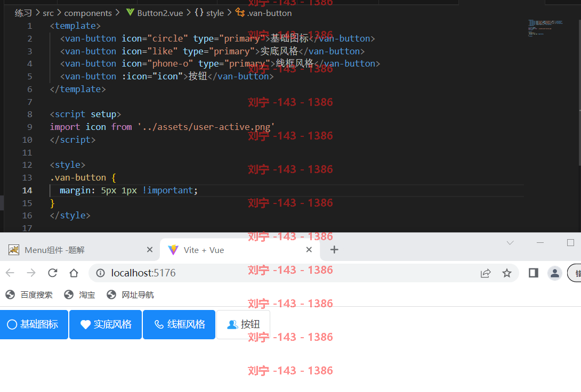Click the editor vertical scrollbar
Viewport: 581px width, 392px height.
pyautogui.click(x=579, y=93)
